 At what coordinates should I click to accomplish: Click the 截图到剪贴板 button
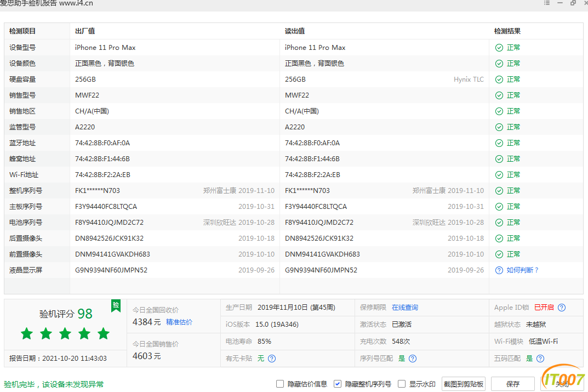click(464, 384)
